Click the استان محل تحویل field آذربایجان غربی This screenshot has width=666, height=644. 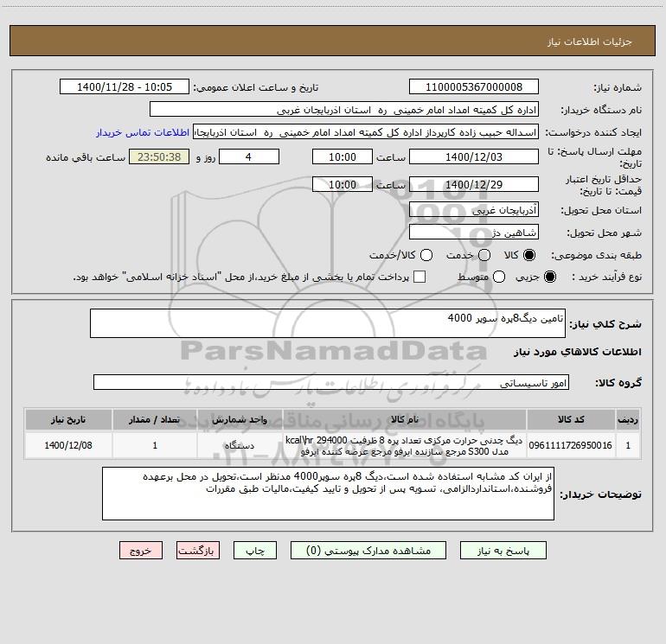pos(474,209)
